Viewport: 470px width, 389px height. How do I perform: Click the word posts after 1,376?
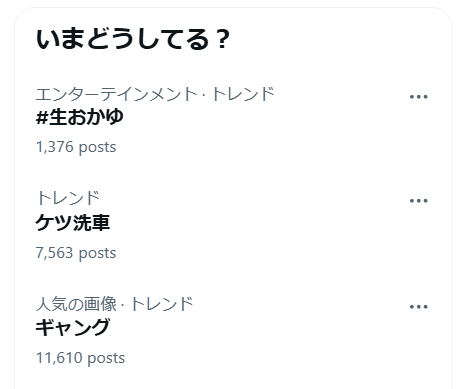(97, 147)
